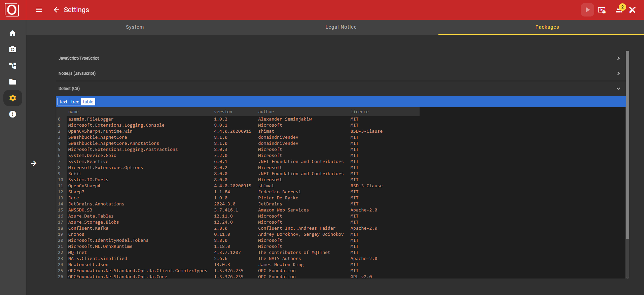The height and width of the screenshot is (295, 644).
Task: Click Microsoft.ML.OnnxRuntime package name
Action: [100, 247]
